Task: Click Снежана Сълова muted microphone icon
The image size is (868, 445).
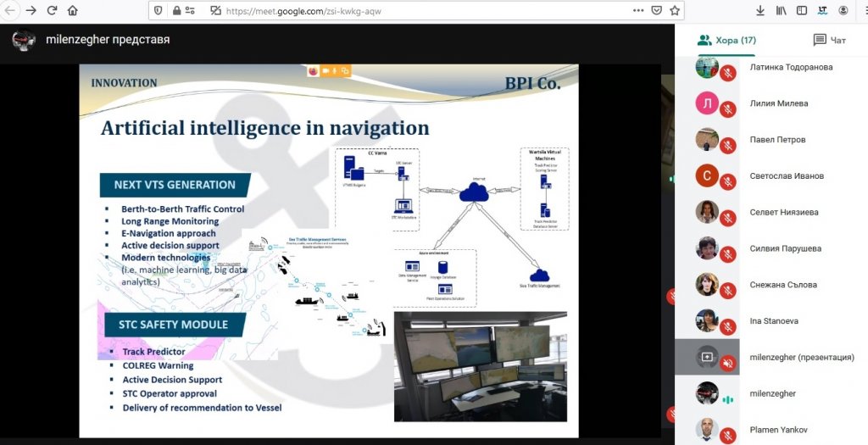Action: click(x=728, y=291)
